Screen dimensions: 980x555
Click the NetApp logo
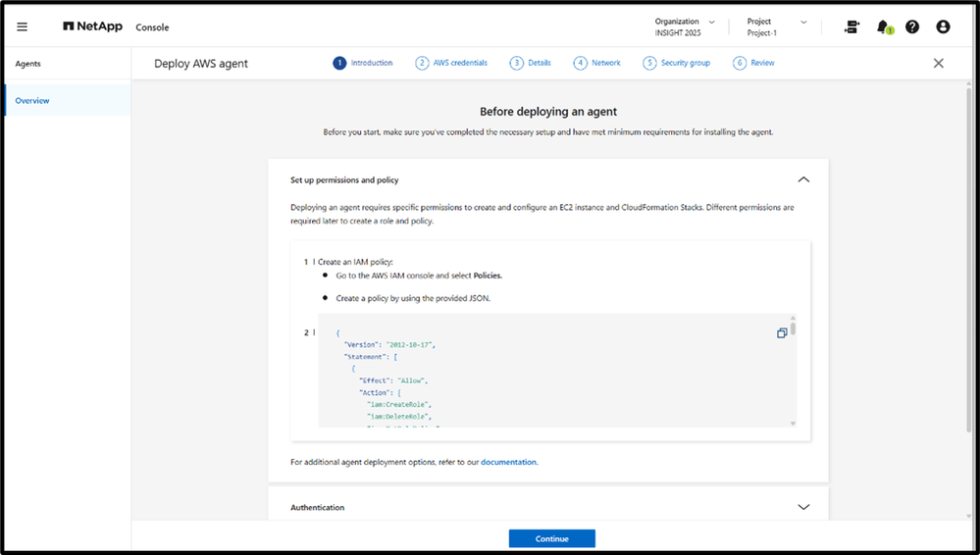coord(93,26)
